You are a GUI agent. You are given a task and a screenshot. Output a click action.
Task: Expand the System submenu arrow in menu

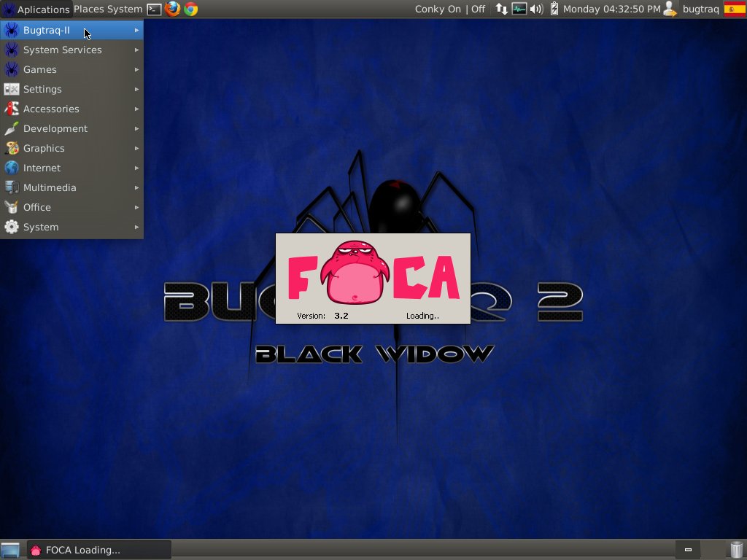point(136,227)
